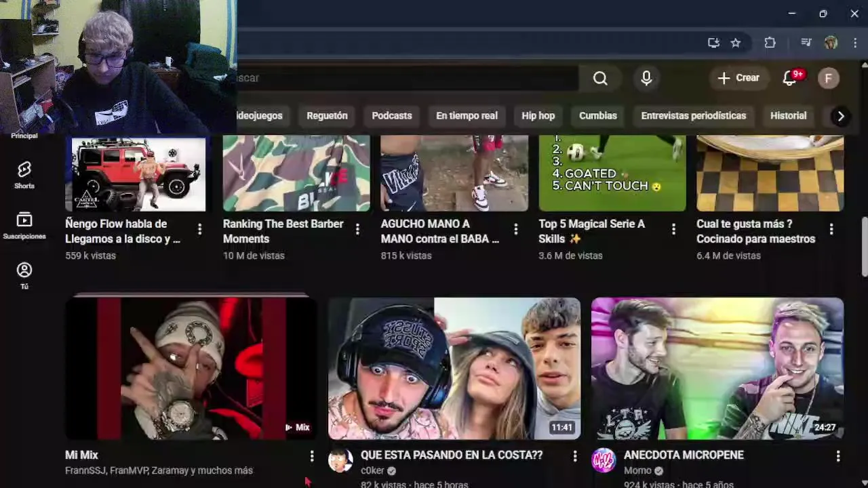Open options for Ranking The Best Barber Moments

(x=357, y=230)
